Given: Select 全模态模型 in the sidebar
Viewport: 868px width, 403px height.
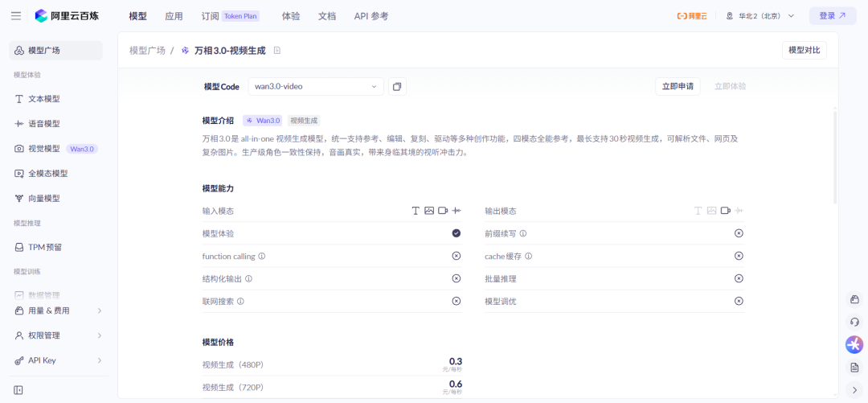Looking at the screenshot, I should (56, 174).
